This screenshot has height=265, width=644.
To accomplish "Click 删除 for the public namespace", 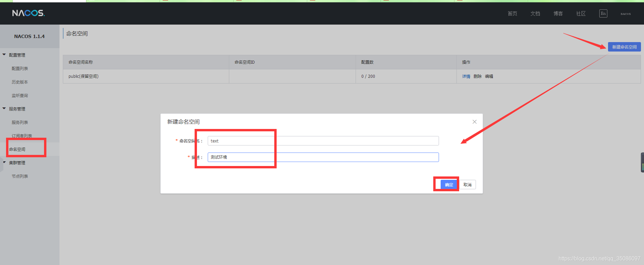I will coord(477,76).
